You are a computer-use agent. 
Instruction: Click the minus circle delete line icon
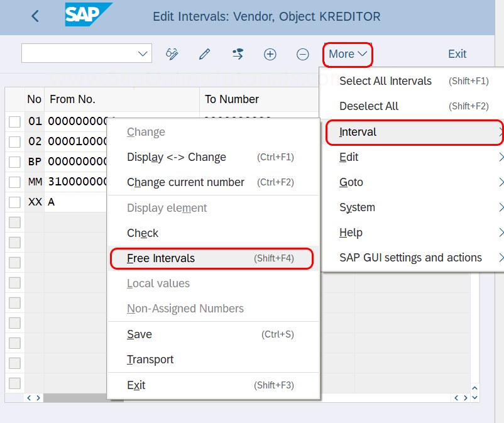[302, 54]
